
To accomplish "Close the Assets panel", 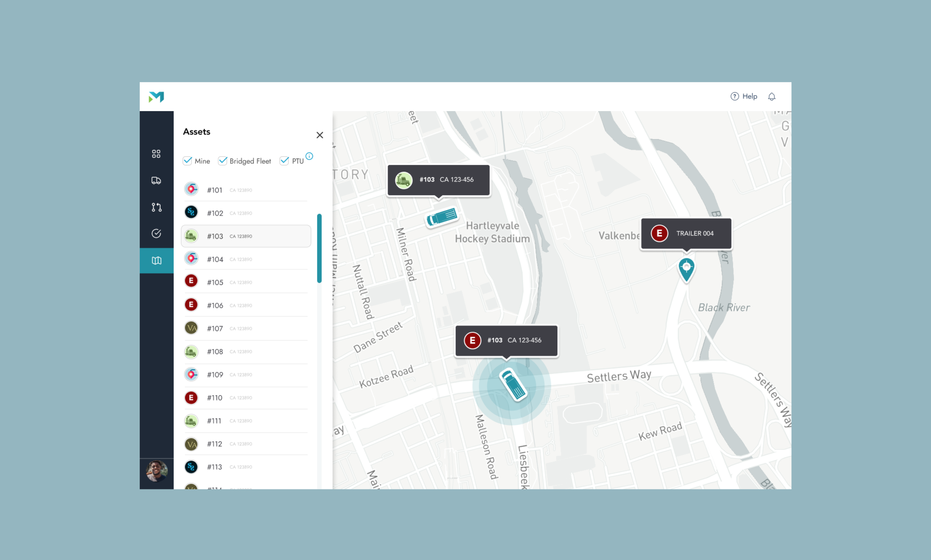I will pos(319,135).
